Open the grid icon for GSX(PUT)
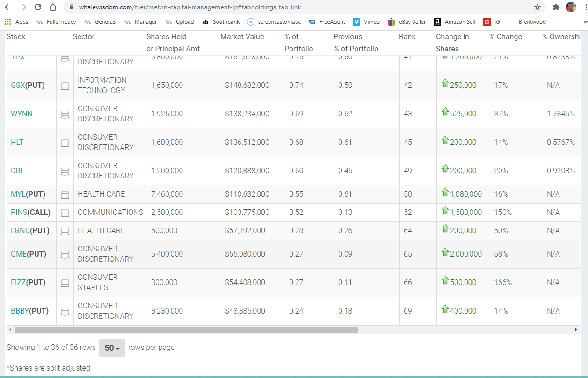The height and width of the screenshot is (378, 588). (x=65, y=86)
